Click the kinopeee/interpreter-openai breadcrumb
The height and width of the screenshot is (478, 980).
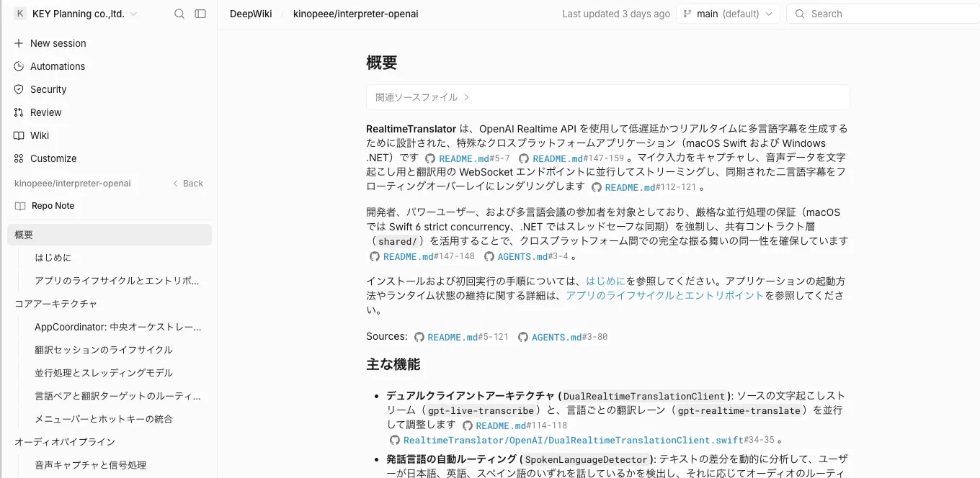(x=355, y=14)
